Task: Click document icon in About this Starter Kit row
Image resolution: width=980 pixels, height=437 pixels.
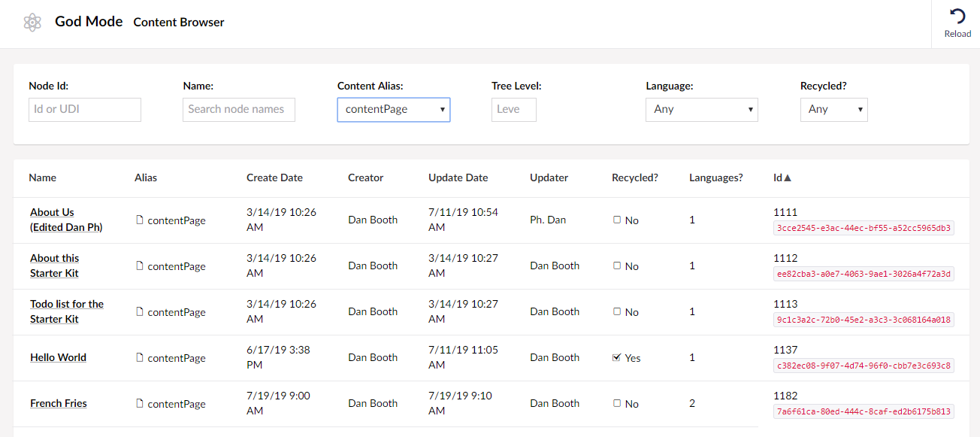Action: (139, 266)
